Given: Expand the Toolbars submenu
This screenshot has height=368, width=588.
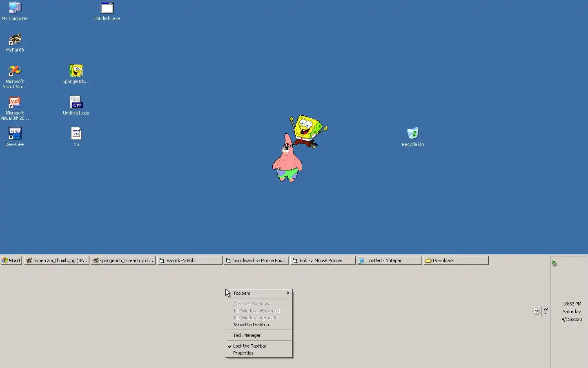Looking at the screenshot, I should (259, 293).
